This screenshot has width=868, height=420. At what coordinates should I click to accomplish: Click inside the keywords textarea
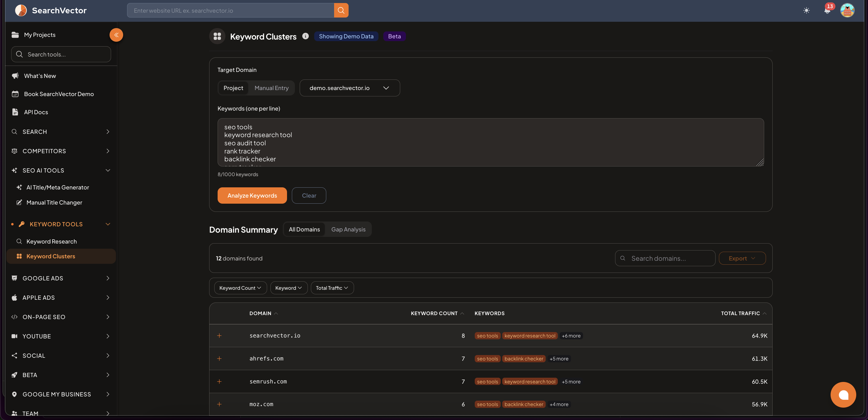pos(490,142)
